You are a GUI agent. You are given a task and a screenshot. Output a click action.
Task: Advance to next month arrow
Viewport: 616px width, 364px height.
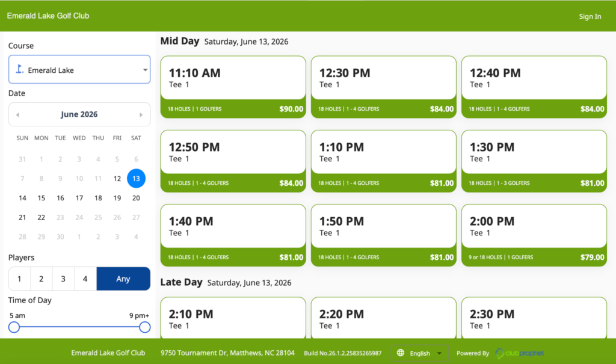[141, 115]
